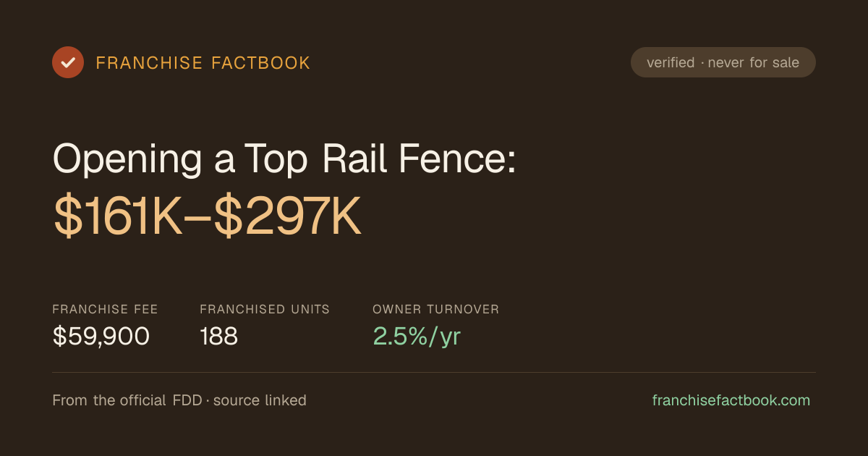868x456 pixels.
Task: Click the OWNER TURNOVER label
Action: pos(435,309)
